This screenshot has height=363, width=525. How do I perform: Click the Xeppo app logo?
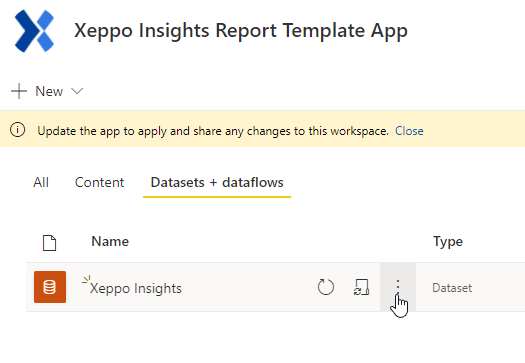[34, 31]
